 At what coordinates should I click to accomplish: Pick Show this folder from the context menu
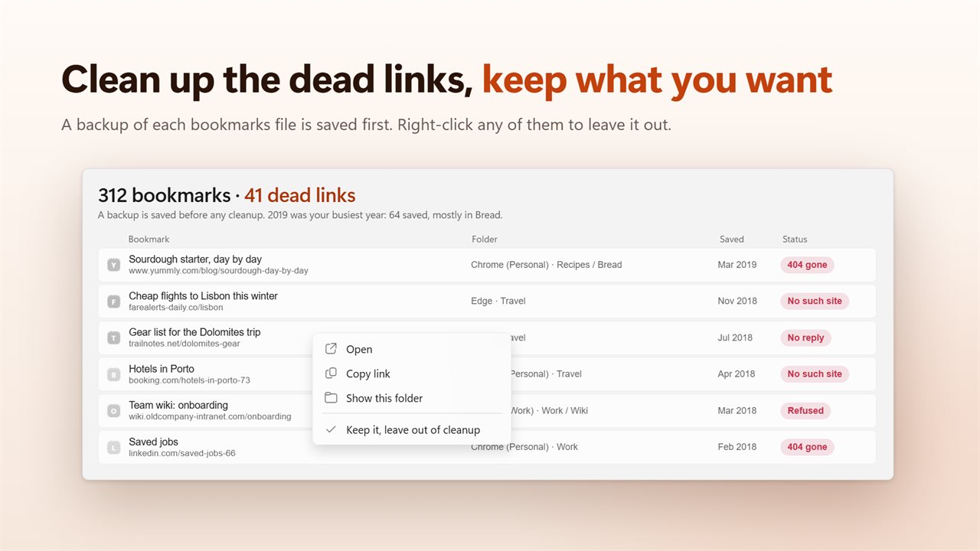click(x=412, y=398)
